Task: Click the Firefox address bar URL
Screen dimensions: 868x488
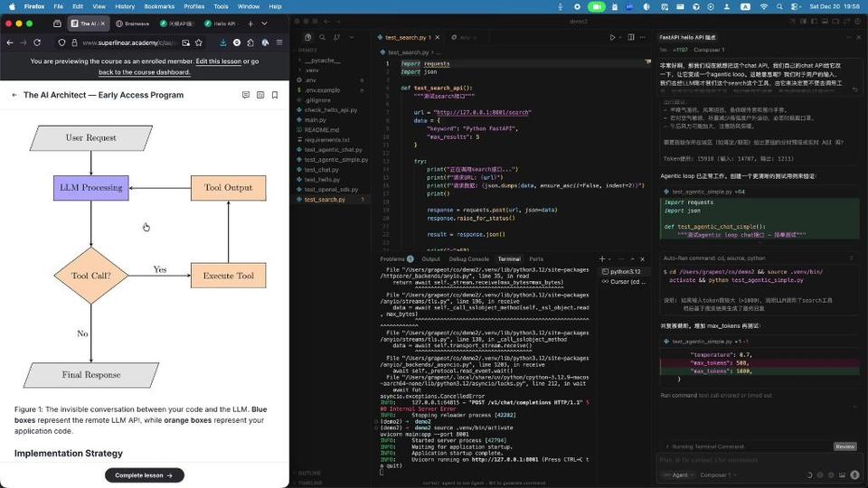Action: coord(129,42)
